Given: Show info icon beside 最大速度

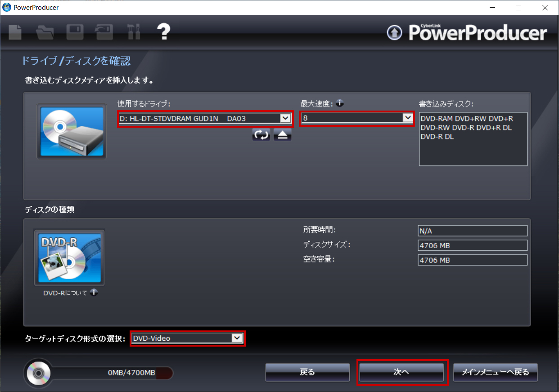Looking at the screenshot, I should tap(340, 103).
